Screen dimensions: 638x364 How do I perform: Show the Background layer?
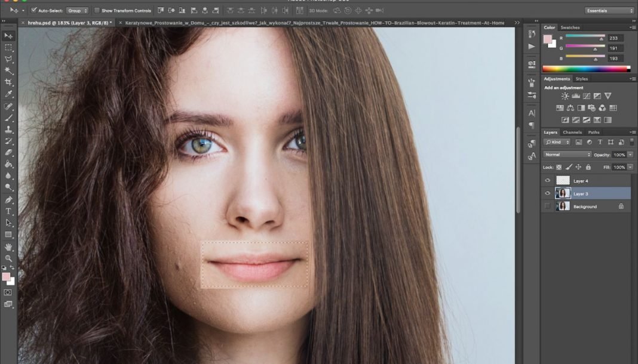pos(547,206)
